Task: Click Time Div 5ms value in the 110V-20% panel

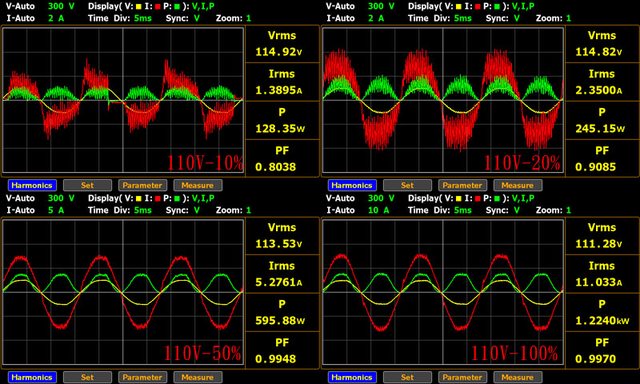Action: [x=463, y=18]
